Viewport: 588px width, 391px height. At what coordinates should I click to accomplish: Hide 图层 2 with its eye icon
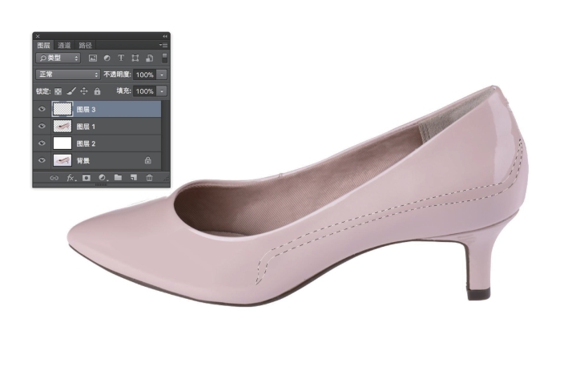pos(42,143)
